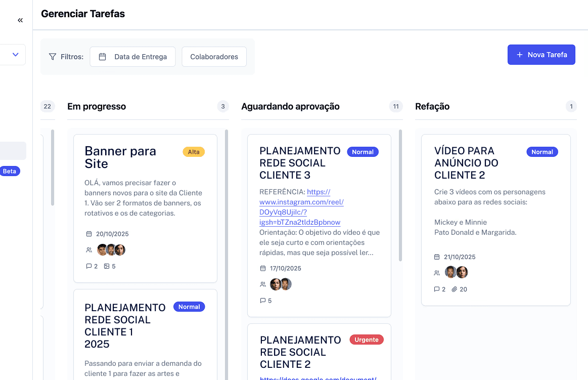Open the comments icon showing 2 on Banner para Site
The height and width of the screenshot is (380, 588).
[x=89, y=266]
